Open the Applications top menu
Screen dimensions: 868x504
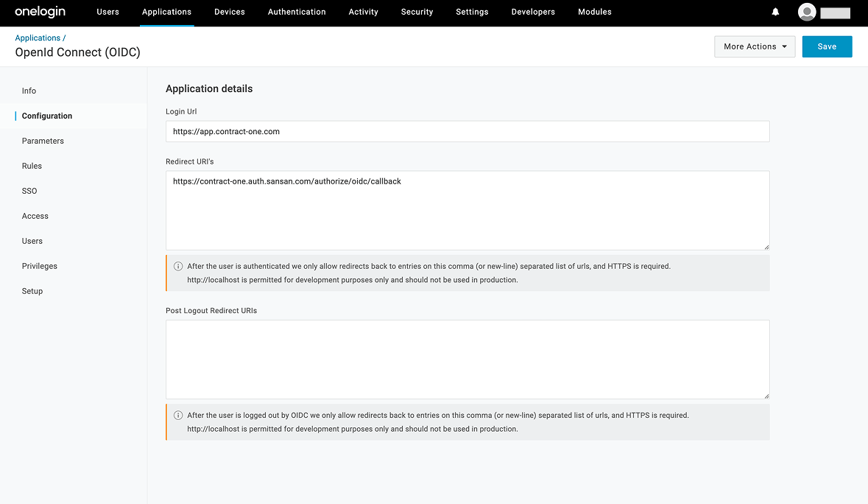point(166,12)
